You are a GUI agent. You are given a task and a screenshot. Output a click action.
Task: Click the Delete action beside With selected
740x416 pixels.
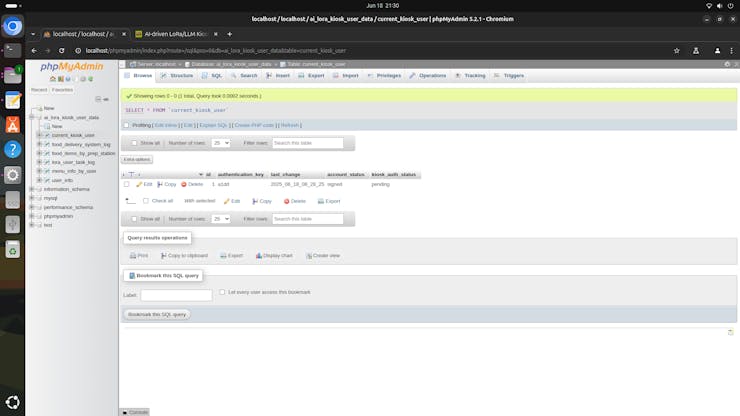294,201
